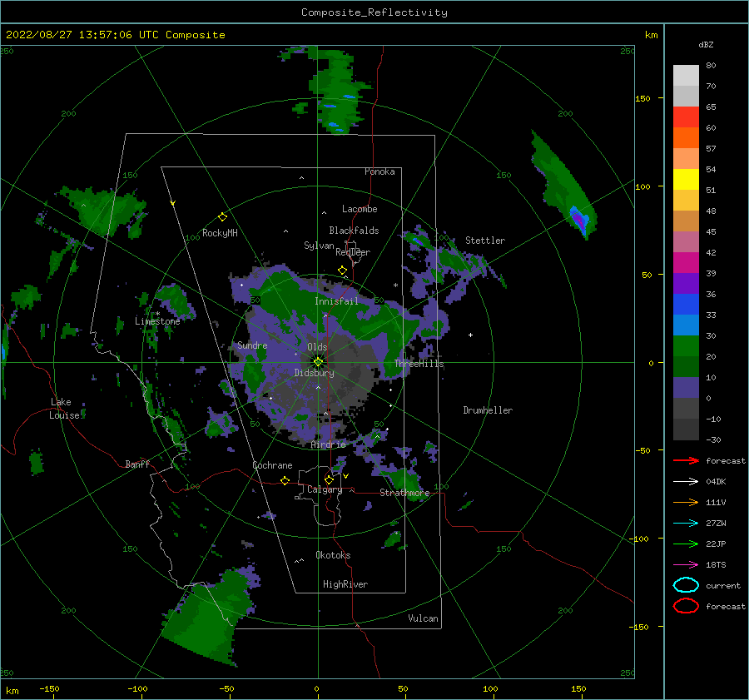Click the ThreeHills label

point(419,364)
